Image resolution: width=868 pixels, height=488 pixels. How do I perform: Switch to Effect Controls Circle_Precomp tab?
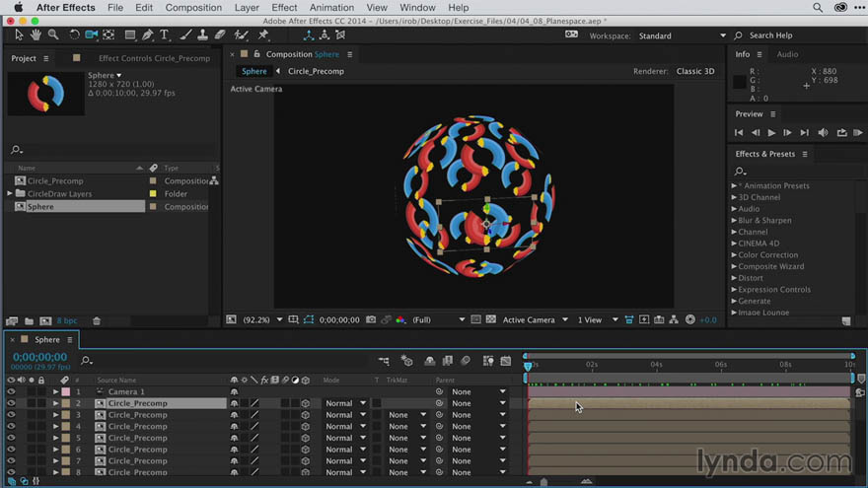155,58
